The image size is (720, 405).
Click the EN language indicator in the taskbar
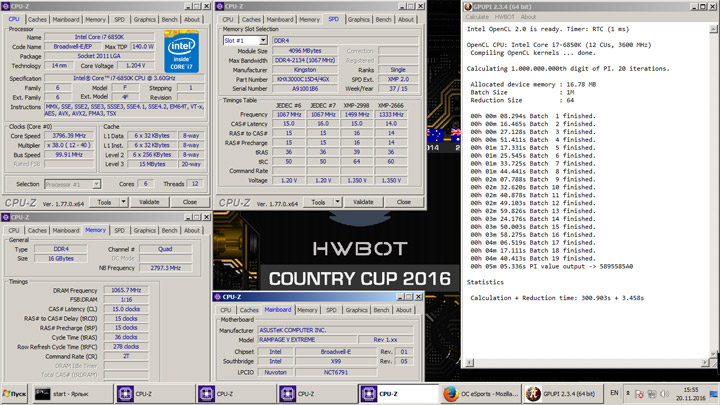pos(614,393)
